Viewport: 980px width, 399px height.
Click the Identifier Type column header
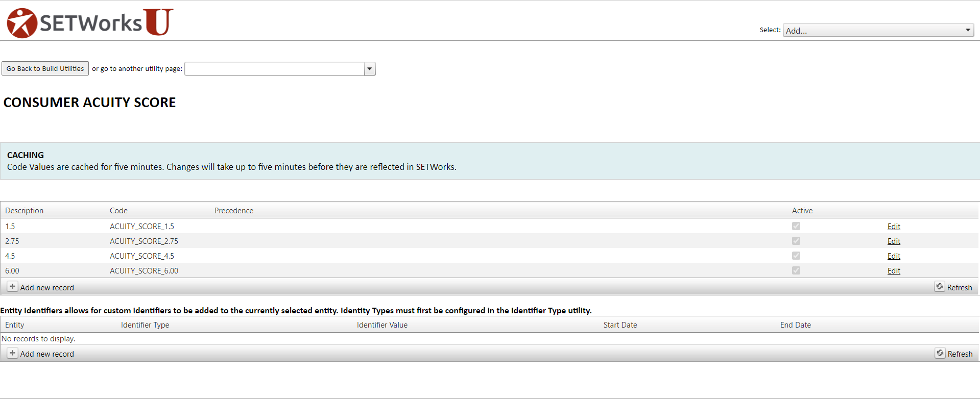click(x=145, y=325)
